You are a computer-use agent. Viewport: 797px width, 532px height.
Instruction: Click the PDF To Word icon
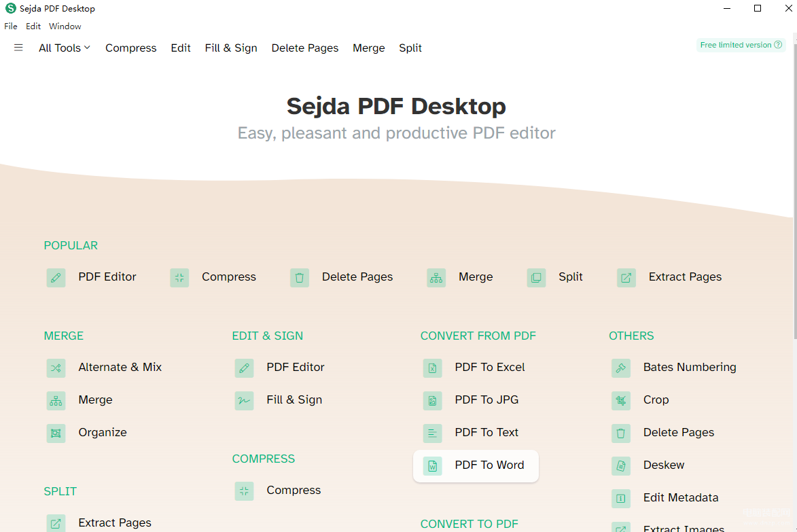(433, 466)
